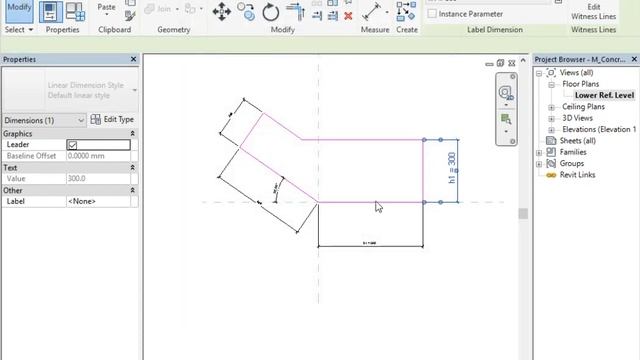The image size is (640, 360).
Task: Click the Zoom in Region icon
Action: pos(506,119)
